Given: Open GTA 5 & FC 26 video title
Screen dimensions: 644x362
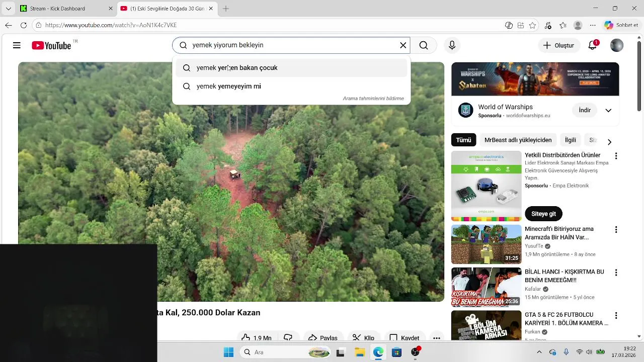Looking at the screenshot, I should coord(567,319).
